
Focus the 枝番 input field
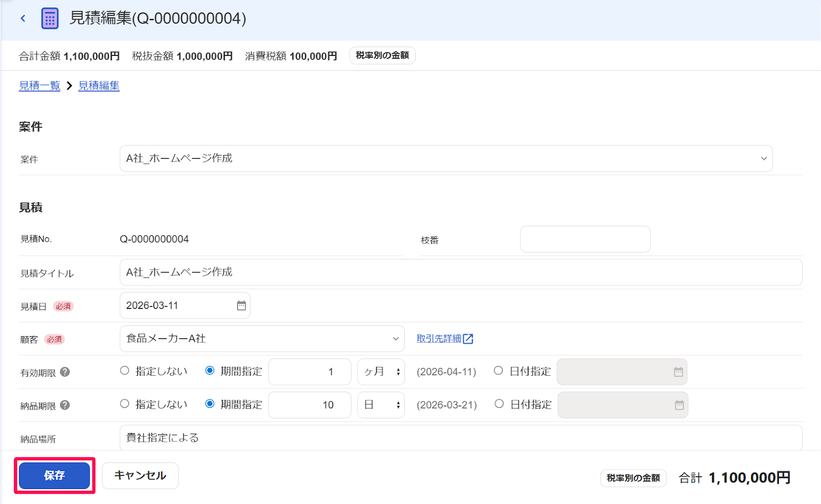(585, 239)
